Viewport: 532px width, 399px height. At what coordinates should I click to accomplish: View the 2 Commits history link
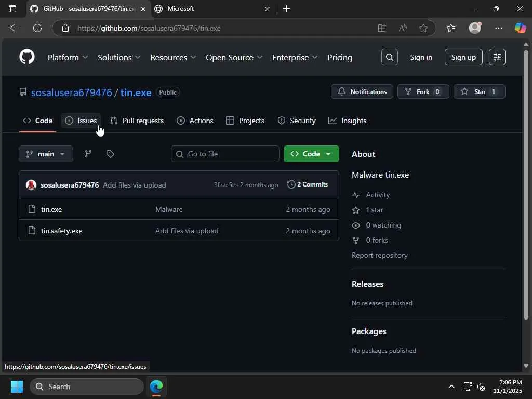click(308, 184)
